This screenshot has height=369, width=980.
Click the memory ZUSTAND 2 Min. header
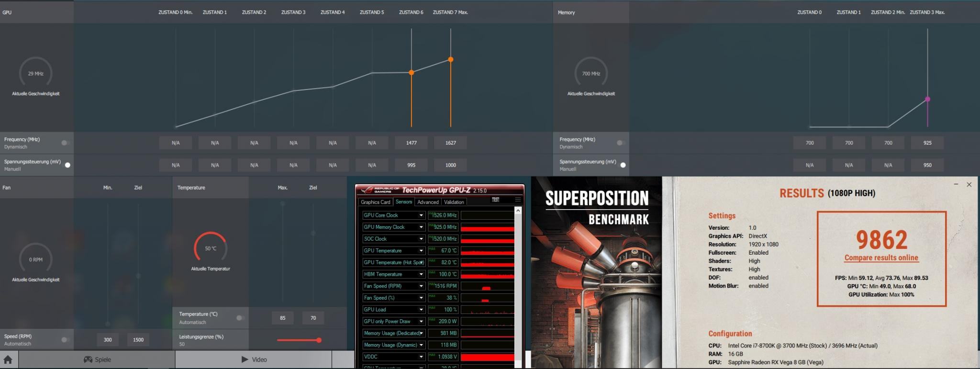pyautogui.click(x=888, y=12)
